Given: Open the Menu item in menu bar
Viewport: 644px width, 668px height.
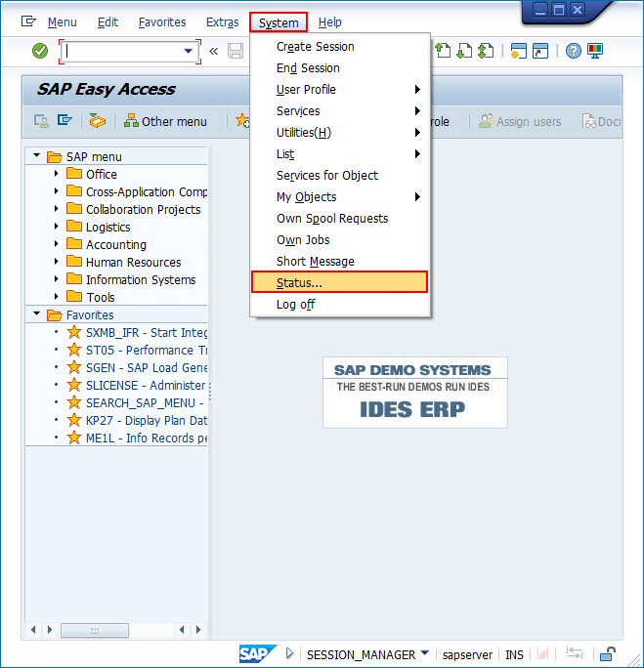Looking at the screenshot, I should point(63,22).
